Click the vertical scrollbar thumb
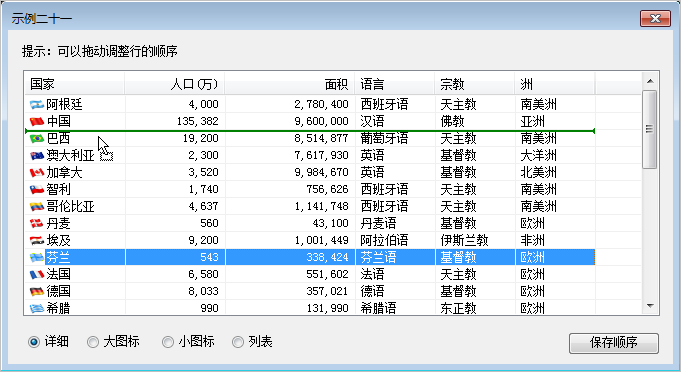Screen dimensions: 681x372 [x=650, y=129]
